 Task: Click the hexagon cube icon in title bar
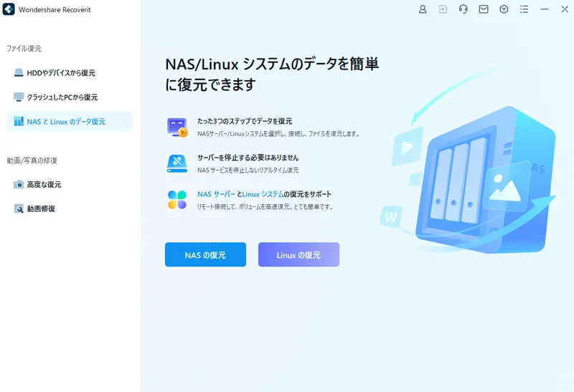504,9
